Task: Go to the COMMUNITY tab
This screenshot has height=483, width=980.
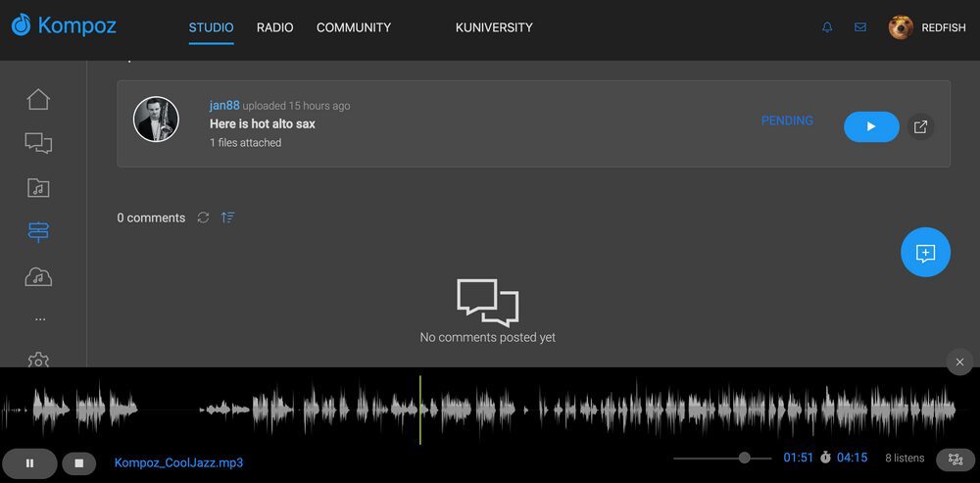Action: [353, 27]
